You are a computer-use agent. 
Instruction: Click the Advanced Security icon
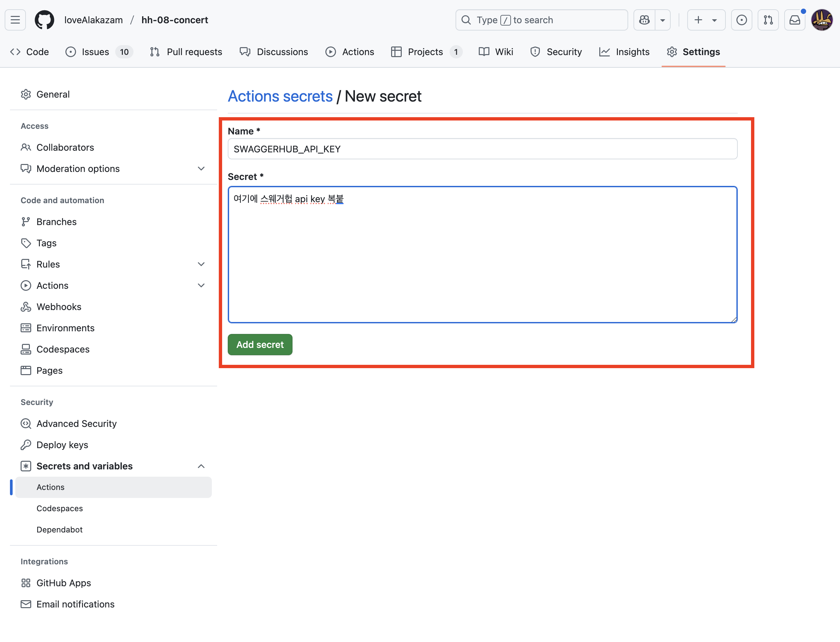point(26,424)
